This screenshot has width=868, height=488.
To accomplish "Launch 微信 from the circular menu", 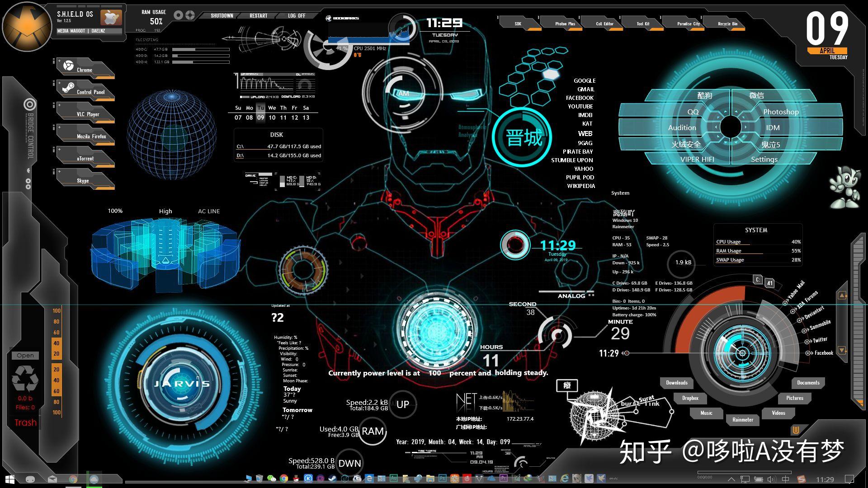I will (756, 95).
